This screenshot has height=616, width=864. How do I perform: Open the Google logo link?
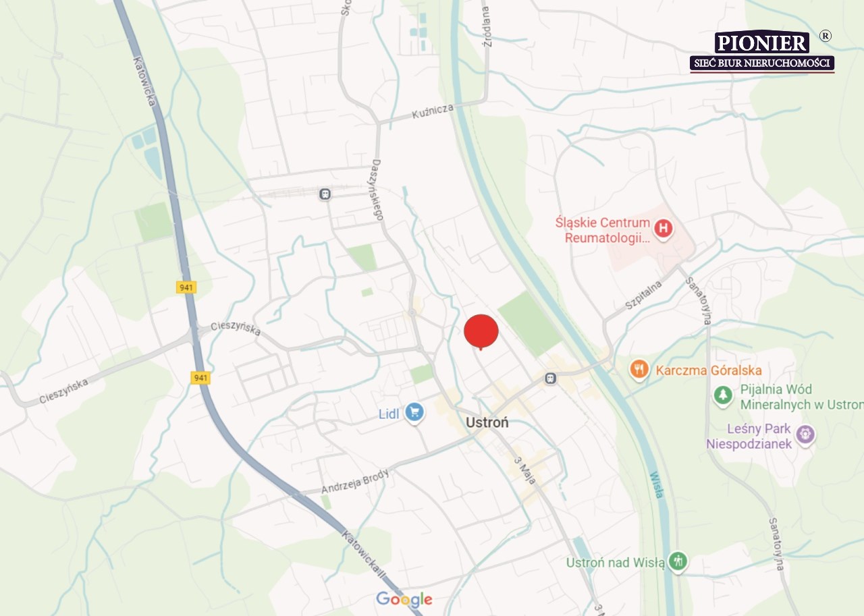pos(404,599)
